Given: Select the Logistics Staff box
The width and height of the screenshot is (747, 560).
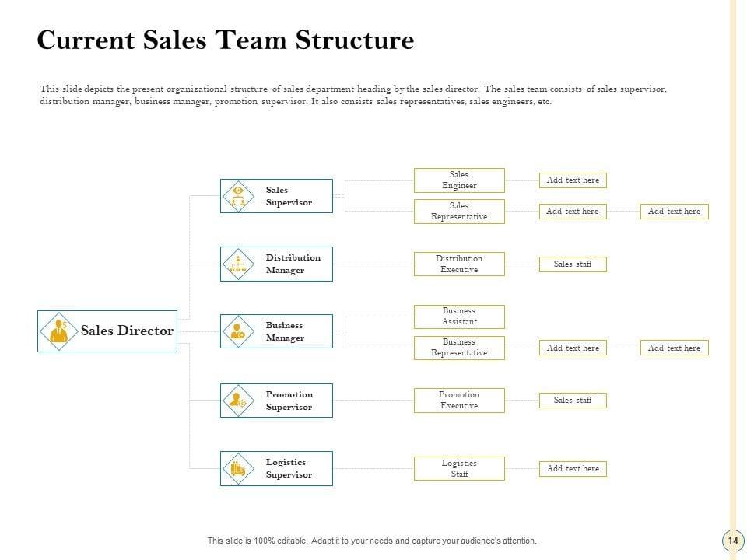Looking at the screenshot, I should (x=459, y=469).
